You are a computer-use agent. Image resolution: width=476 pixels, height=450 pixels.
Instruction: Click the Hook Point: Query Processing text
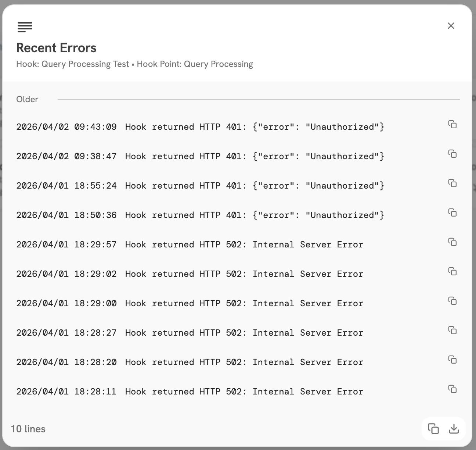pyautogui.click(x=195, y=64)
